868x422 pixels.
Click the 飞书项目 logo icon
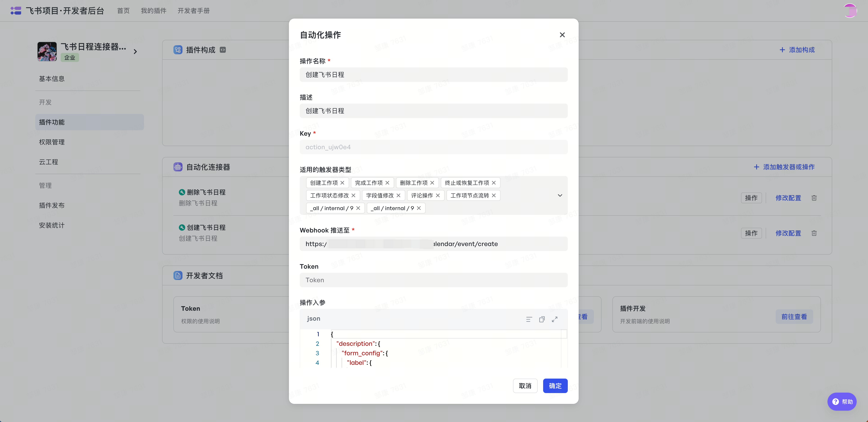click(x=15, y=11)
